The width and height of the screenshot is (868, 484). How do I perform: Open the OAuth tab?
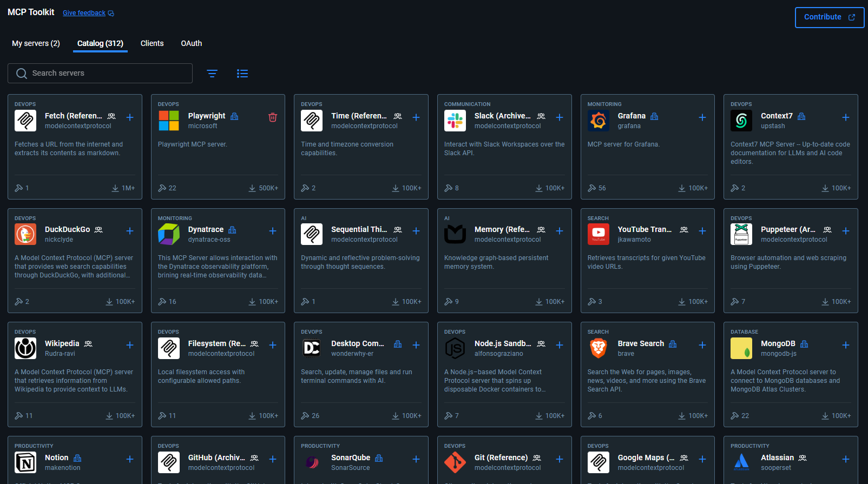point(191,43)
